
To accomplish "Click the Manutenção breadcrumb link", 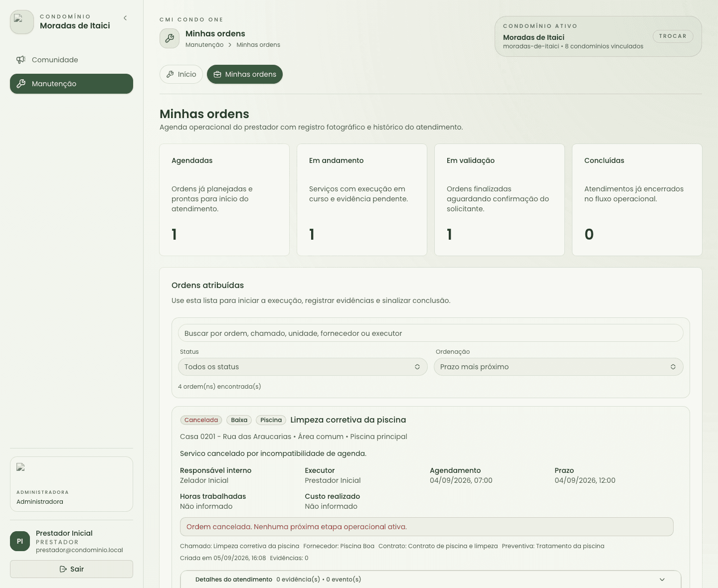I will pyautogui.click(x=204, y=45).
